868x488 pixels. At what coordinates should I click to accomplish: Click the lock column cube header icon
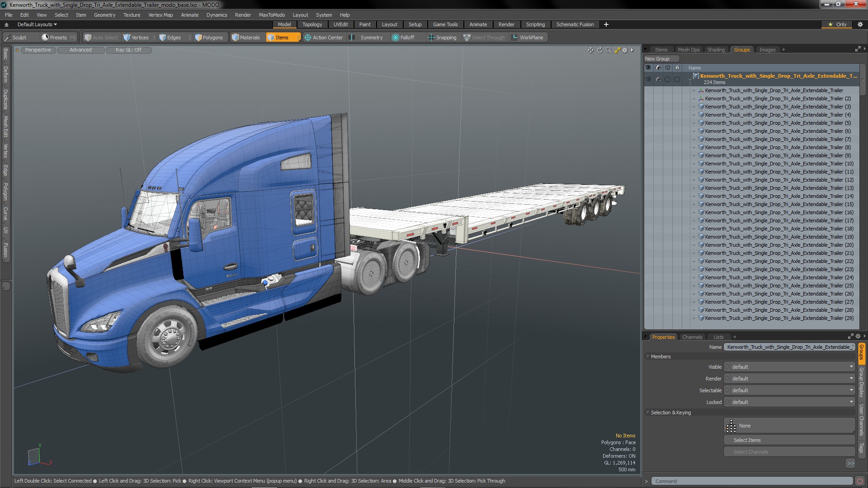(x=677, y=68)
